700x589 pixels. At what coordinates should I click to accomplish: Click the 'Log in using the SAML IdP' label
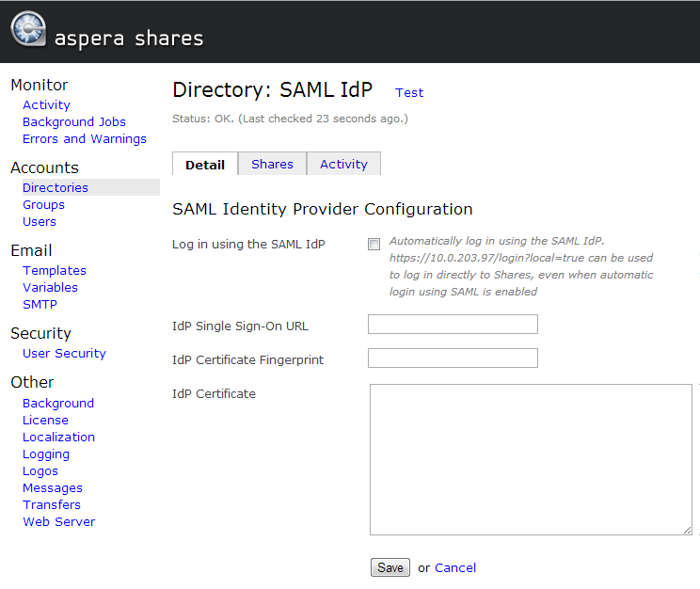(248, 245)
